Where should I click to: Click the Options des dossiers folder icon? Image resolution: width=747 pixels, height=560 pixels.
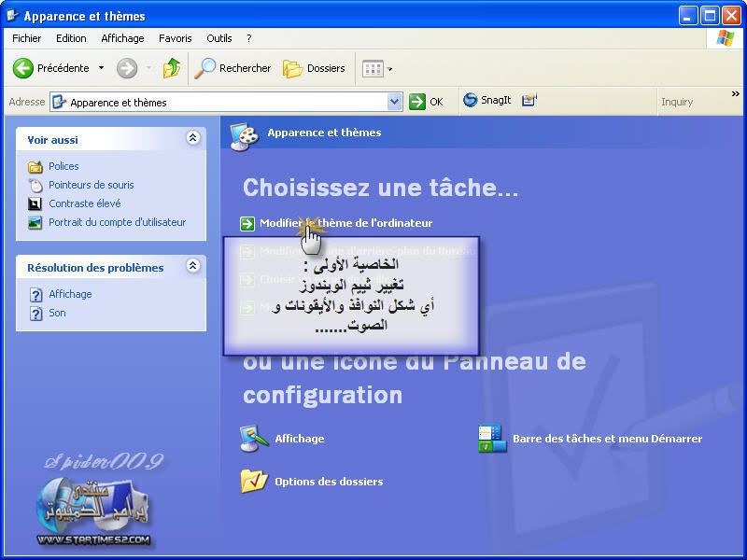tap(254, 481)
